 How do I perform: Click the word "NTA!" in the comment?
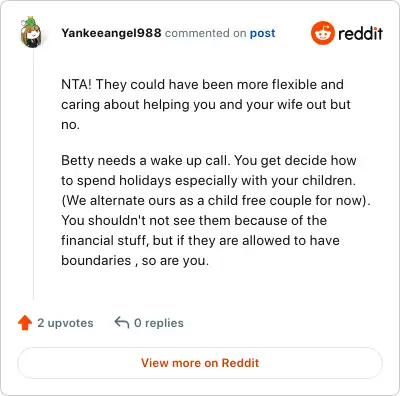tap(76, 84)
